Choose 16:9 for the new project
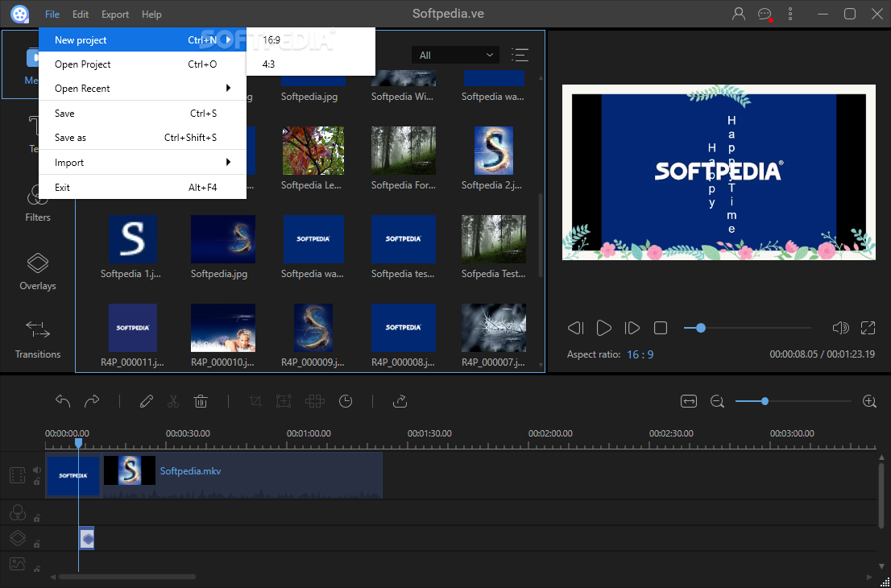Screen dimensions: 891x588 (x=311, y=39)
